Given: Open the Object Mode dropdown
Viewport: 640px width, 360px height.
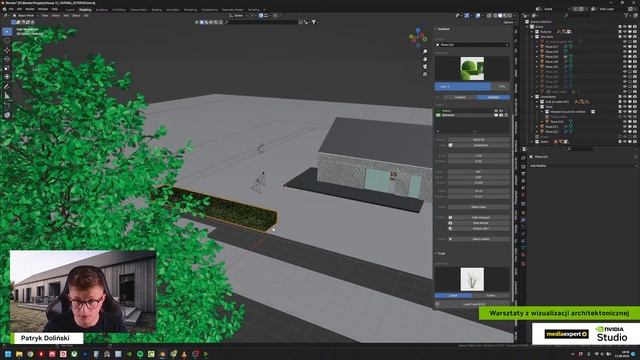Looking at the screenshot, I should pyautogui.click(x=25, y=16).
